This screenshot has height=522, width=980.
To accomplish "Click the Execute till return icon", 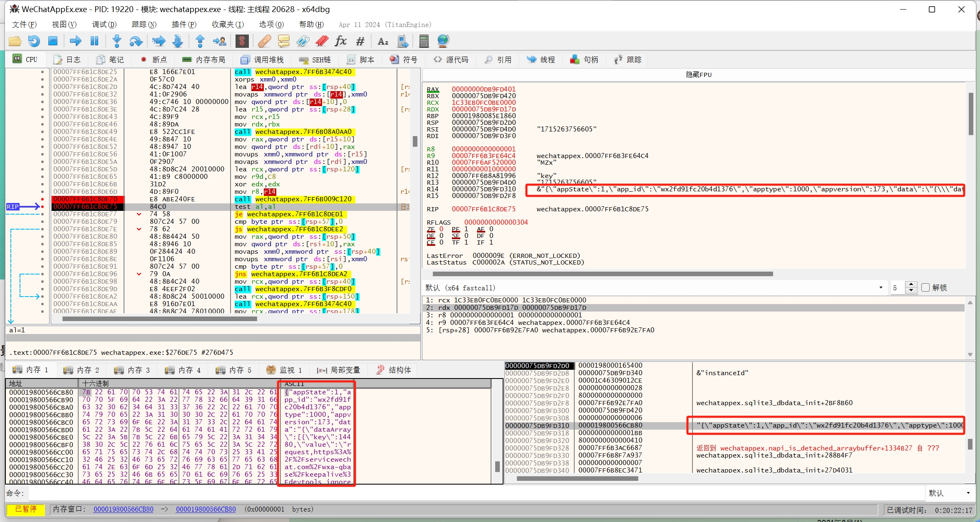I will point(200,41).
